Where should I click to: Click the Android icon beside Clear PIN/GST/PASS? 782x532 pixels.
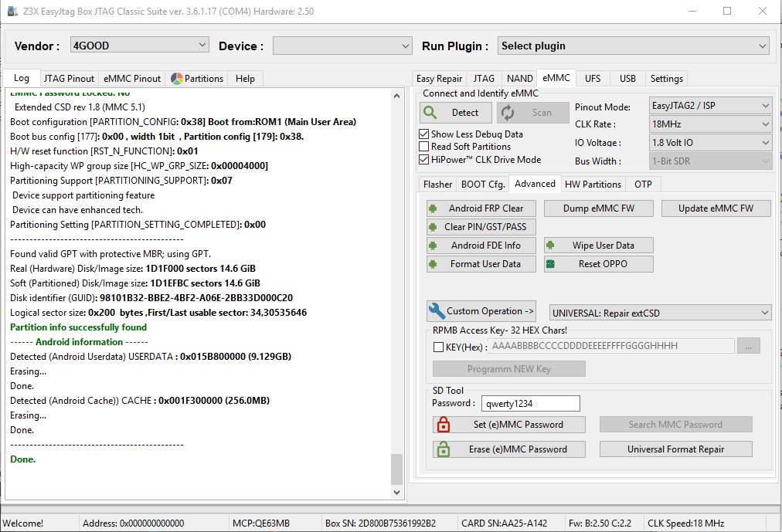[433, 227]
